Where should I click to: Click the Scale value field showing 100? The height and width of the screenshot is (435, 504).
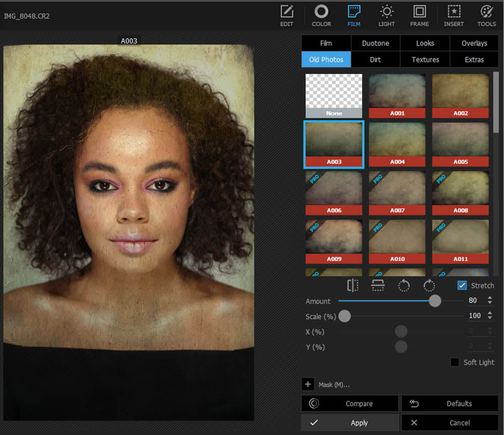tap(476, 316)
